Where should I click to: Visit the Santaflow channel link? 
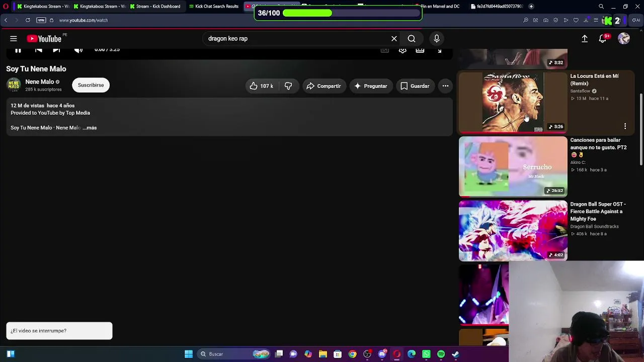point(580,91)
